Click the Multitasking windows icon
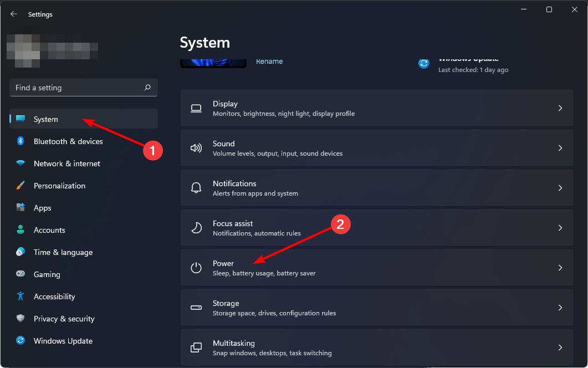The height and width of the screenshot is (368, 588). pos(196,347)
